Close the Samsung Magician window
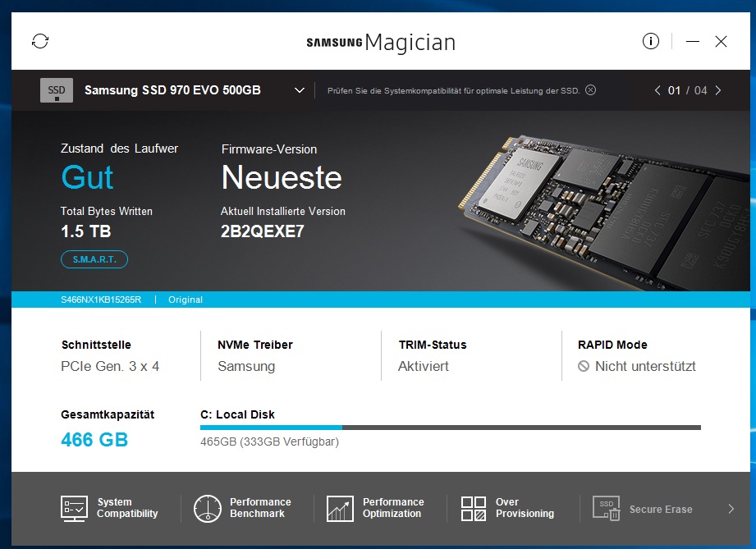 tap(721, 42)
